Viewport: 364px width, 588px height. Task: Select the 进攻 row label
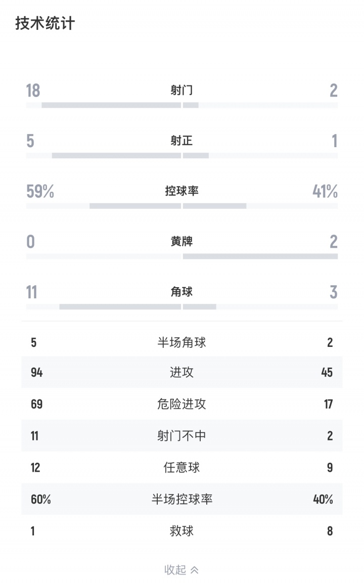click(x=181, y=373)
